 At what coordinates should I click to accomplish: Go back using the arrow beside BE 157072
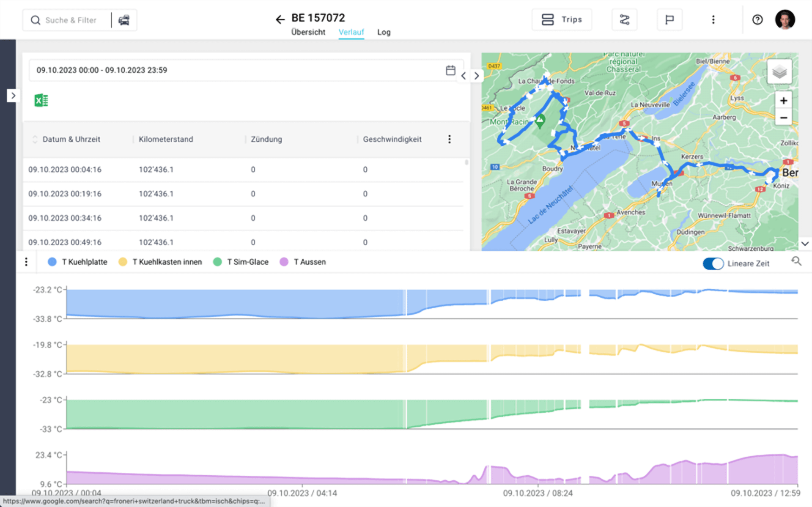coord(280,19)
